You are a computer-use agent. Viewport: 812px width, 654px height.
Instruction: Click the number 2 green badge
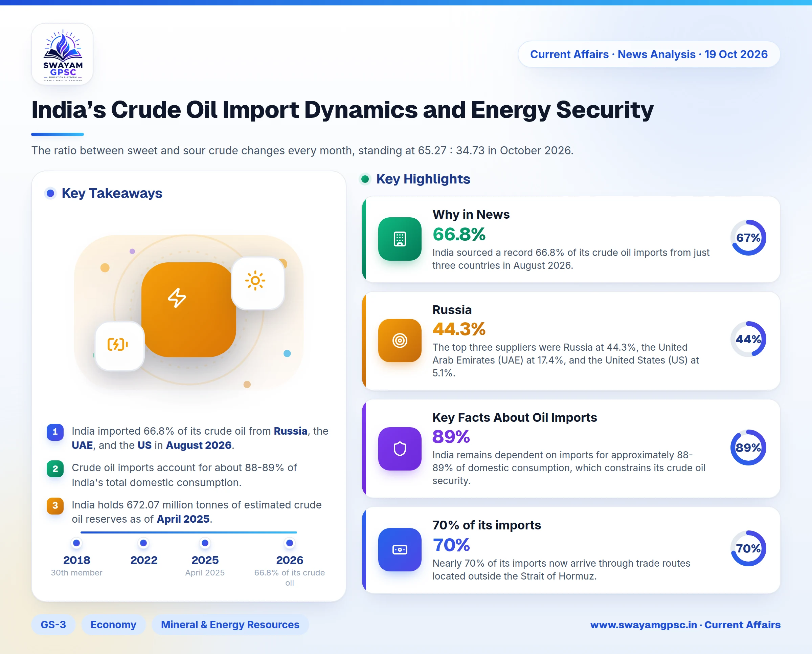55,468
